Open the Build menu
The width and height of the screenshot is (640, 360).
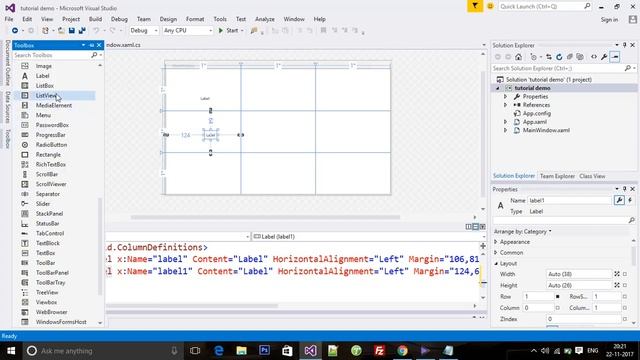tap(95, 19)
